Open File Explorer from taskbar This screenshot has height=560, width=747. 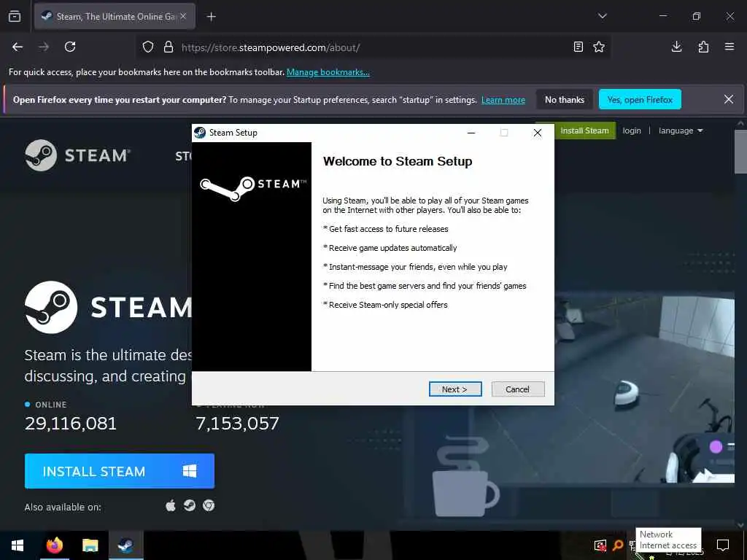tap(90, 545)
